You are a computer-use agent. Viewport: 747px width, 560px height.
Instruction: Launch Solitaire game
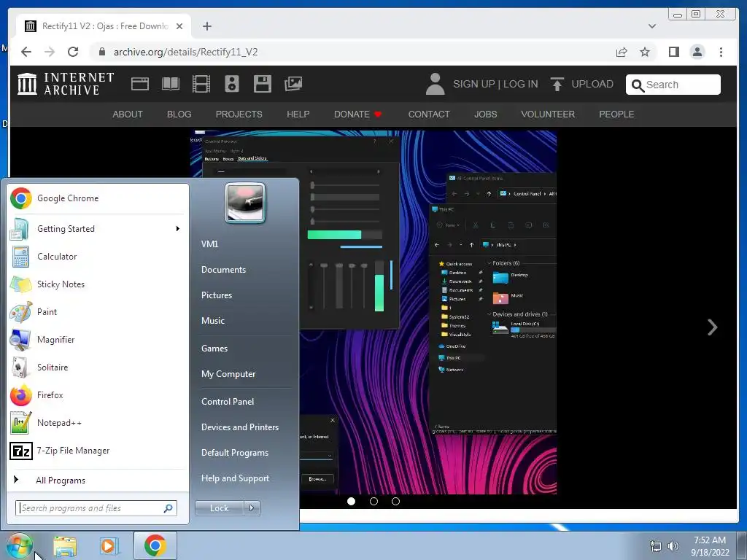click(x=98, y=367)
